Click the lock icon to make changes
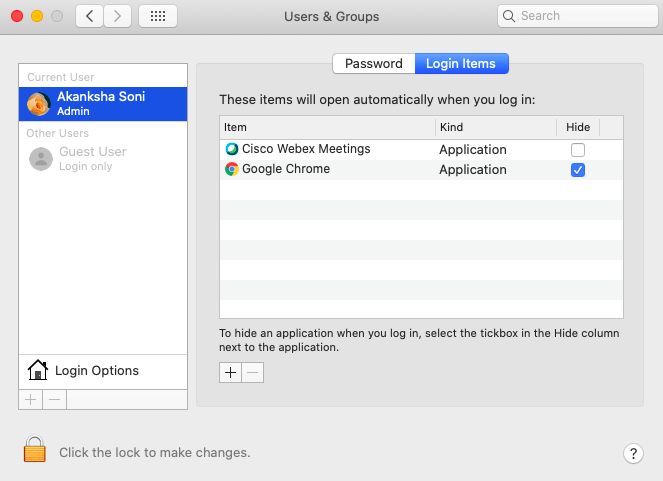Viewport: 663px width, 481px height. coord(35,450)
